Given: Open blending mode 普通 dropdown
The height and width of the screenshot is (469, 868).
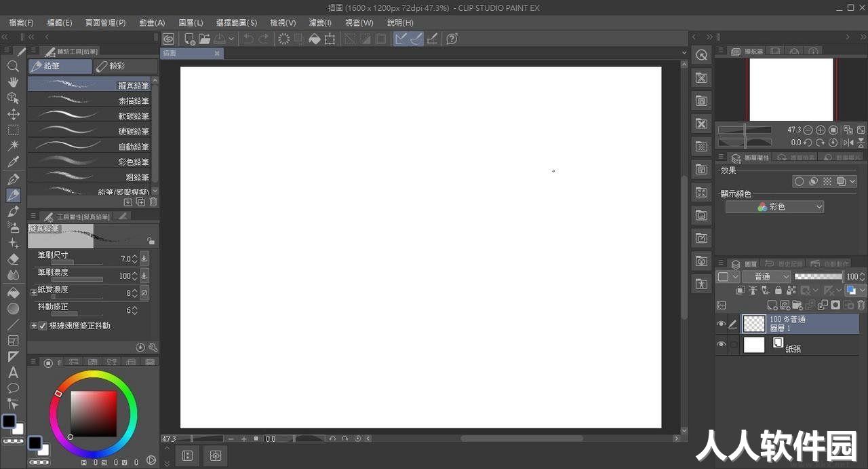Looking at the screenshot, I should pyautogui.click(x=766, y=276).
